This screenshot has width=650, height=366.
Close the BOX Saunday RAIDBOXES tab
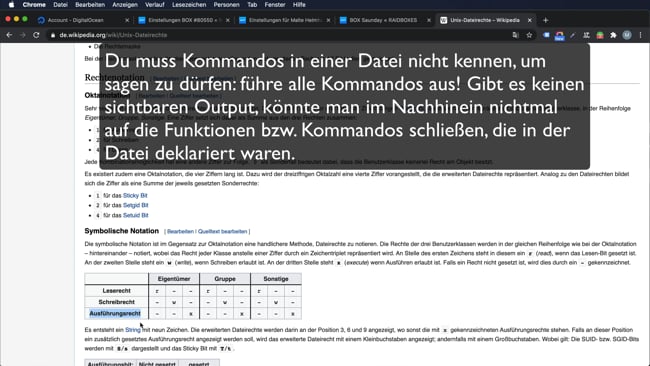click(429, 20)
